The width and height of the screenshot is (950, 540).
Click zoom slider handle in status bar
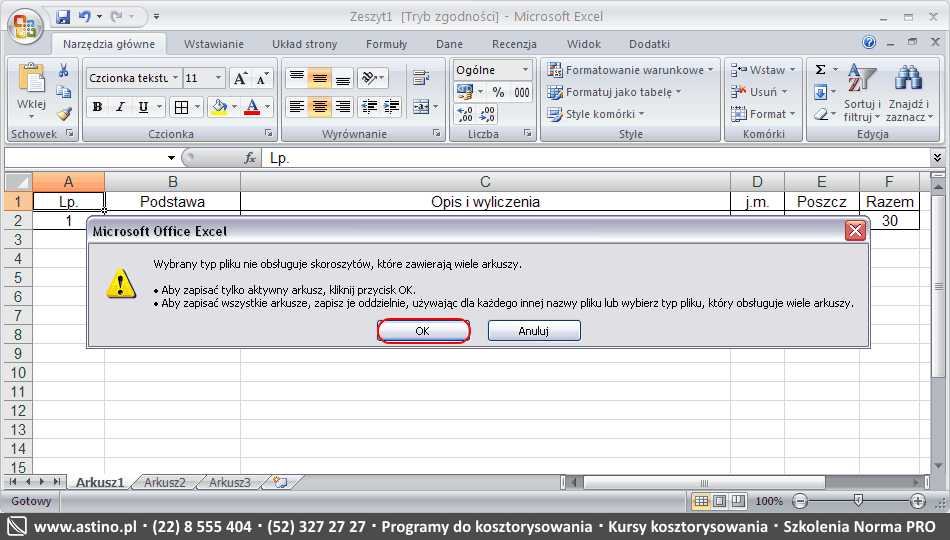coord(858,501)
